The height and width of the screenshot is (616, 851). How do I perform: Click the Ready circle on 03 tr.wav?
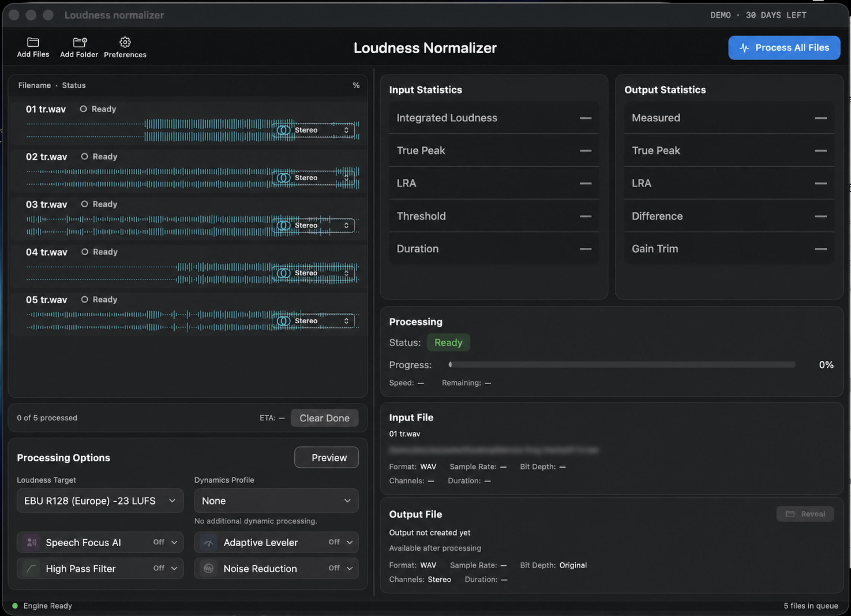click(84, 204)
